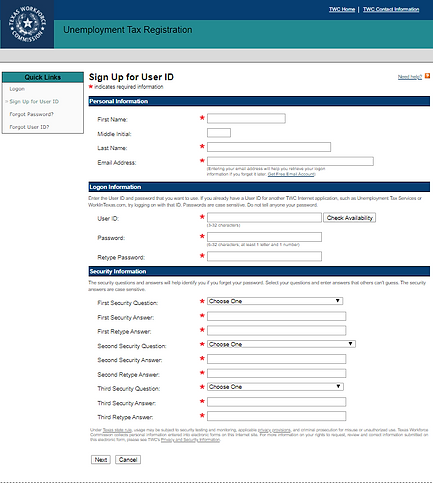Click the Sign Up for User ID title
This screenshot has height=483, width=433.
tap(131, 77)
